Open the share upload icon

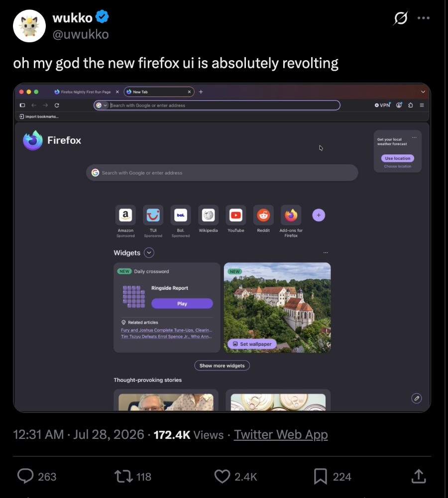coord(419,476)
